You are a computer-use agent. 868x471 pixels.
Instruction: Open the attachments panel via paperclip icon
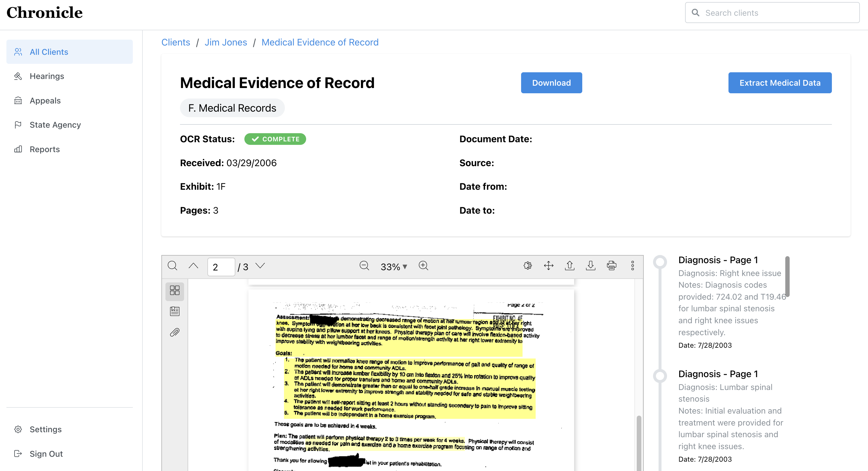click(174, 333)
